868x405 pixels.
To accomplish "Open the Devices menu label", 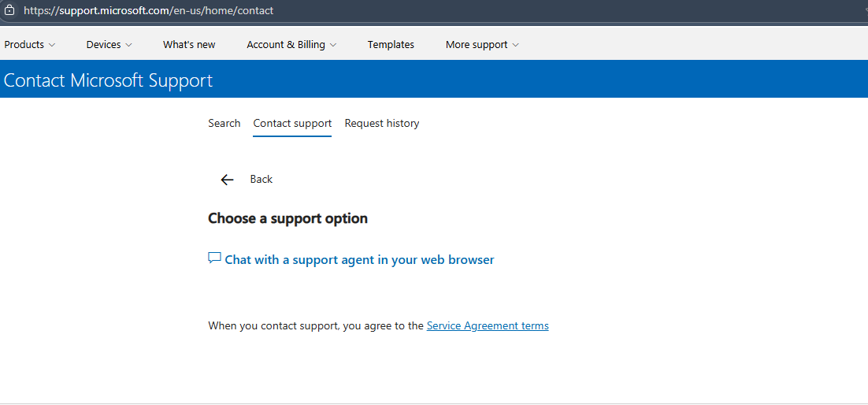I will [x=103, y=45].
